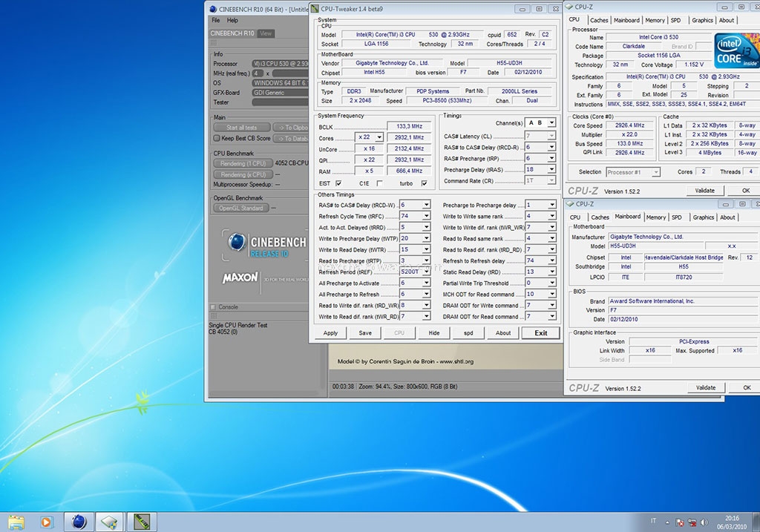Expand the RAS# to CAS# Delay (tRCD-R) dropdown
Viewport: 760px width, 532px height.
click(x=551, y=148)
